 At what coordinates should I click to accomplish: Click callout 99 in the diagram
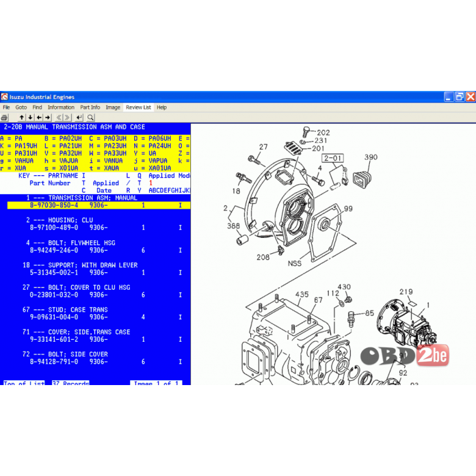[348, 209]
